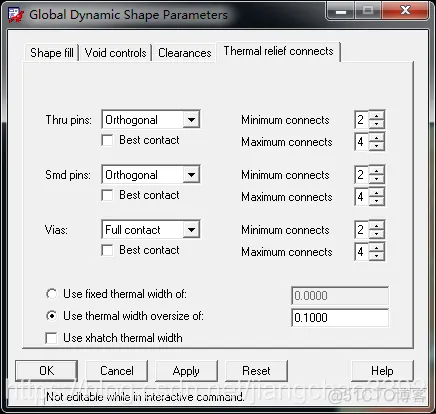Click Vias Minimum connects number field
436x414 pixels.
tap(362, 230)
